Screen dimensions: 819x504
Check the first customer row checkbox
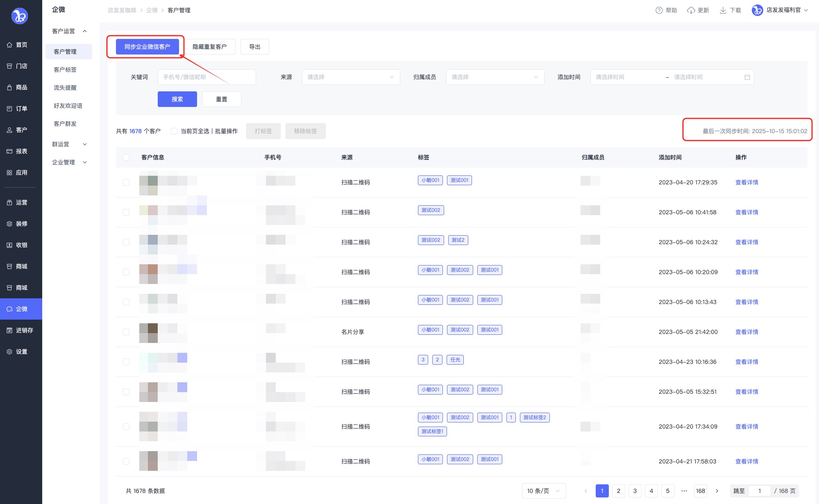pos(126,182)
